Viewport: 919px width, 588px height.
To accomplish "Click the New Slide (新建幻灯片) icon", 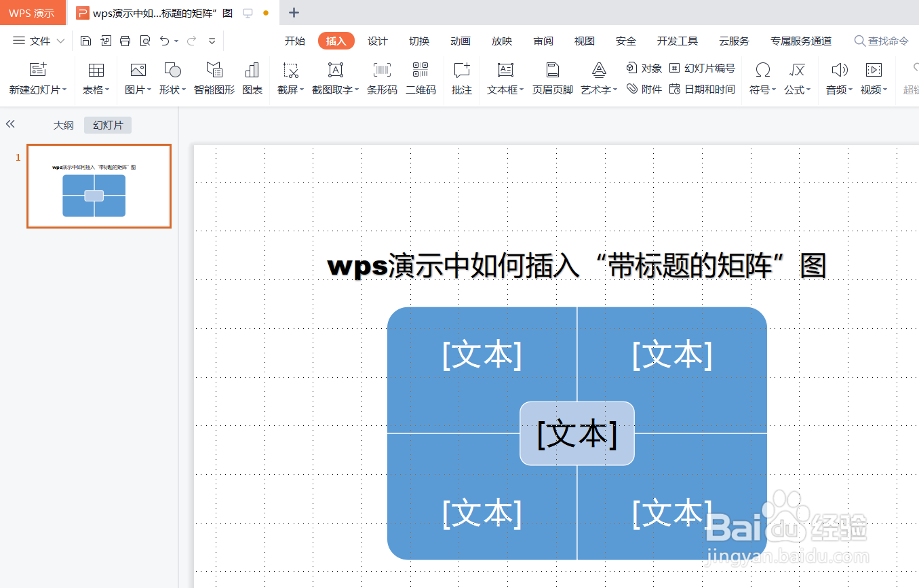I will click(x=39, y=69).
